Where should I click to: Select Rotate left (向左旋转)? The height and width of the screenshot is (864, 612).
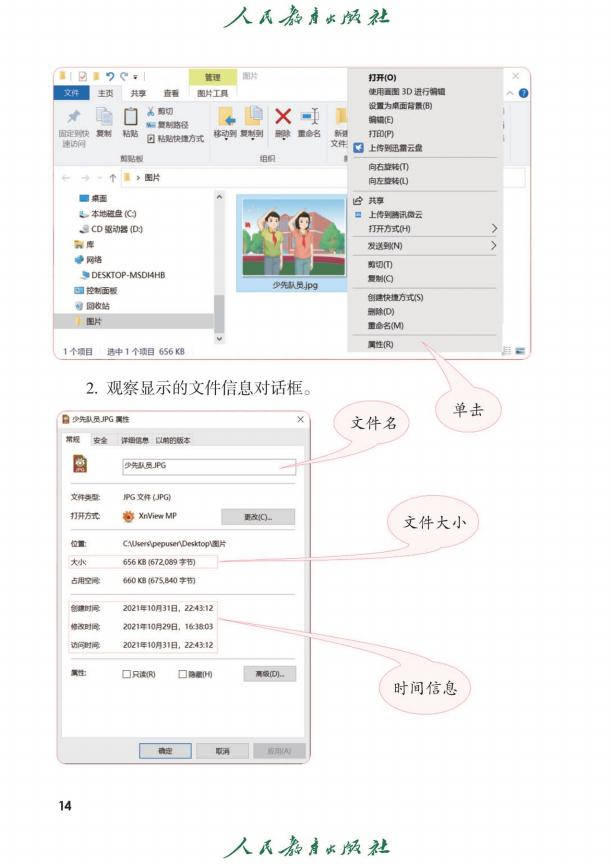(388, 181)
